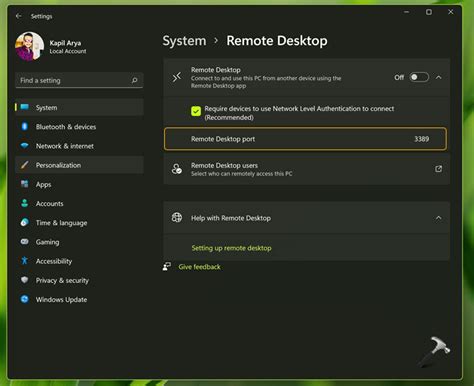The width and height of the screenshot is (474, 386).
Task: Turn on the Remote Desktop toggle
Action: pyautogui.click(x=419, y=77)
